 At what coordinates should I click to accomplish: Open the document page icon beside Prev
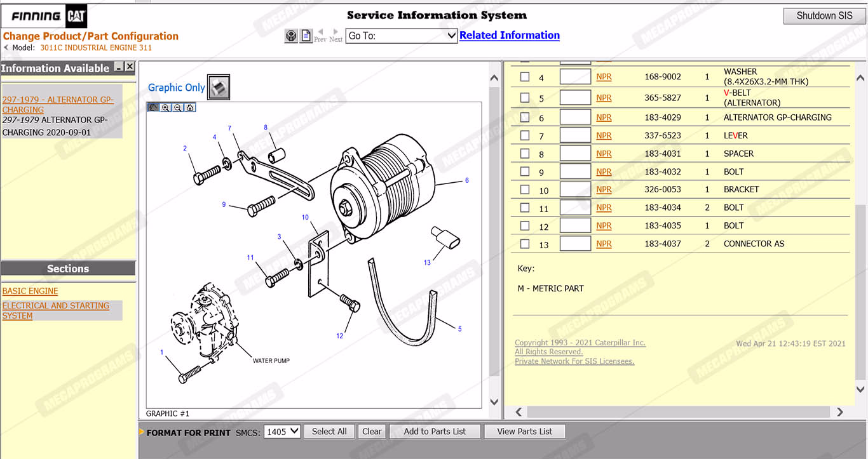point(306,36)
